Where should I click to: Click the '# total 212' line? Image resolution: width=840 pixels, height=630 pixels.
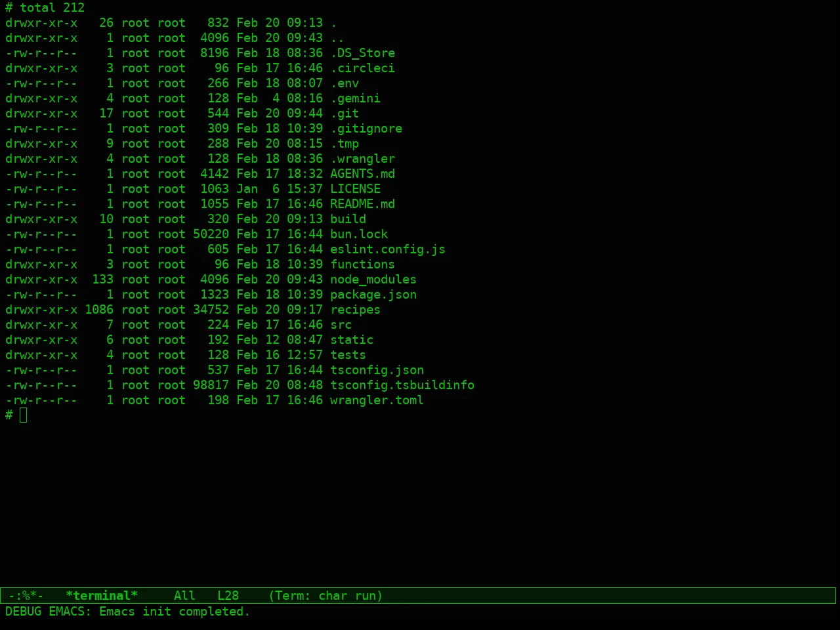[45, 8]
